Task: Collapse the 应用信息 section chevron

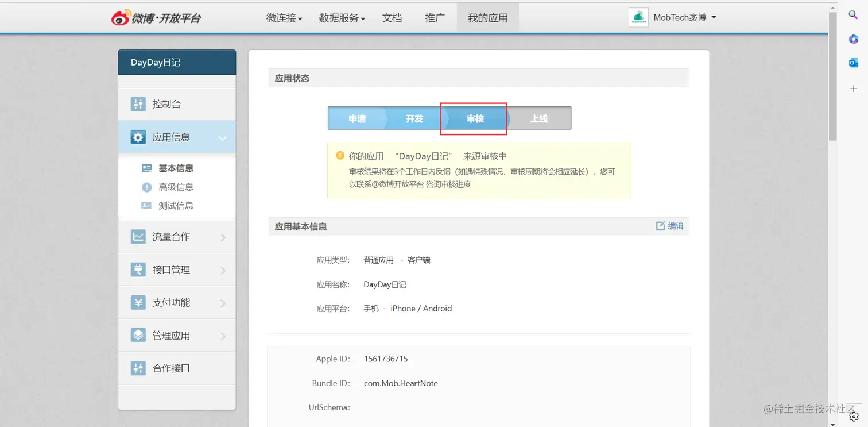Action: [223, 138]
